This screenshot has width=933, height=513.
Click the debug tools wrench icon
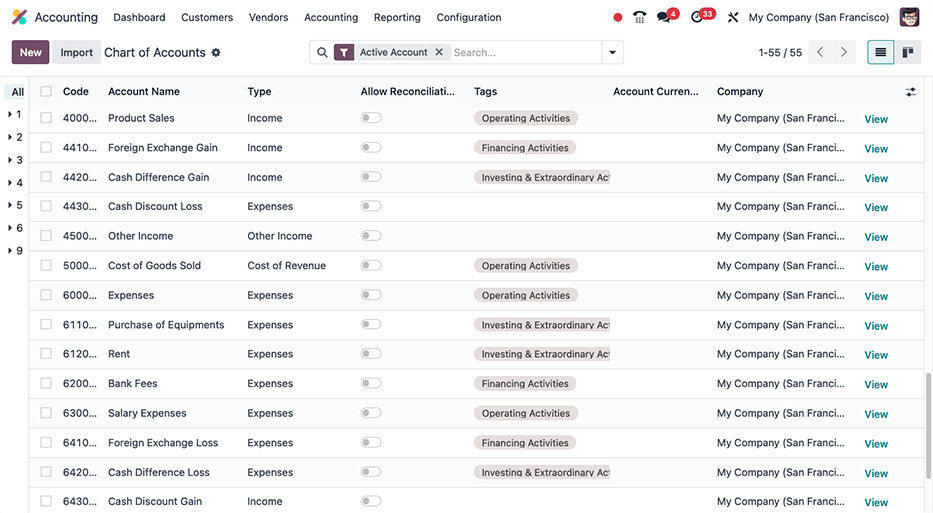733,17
